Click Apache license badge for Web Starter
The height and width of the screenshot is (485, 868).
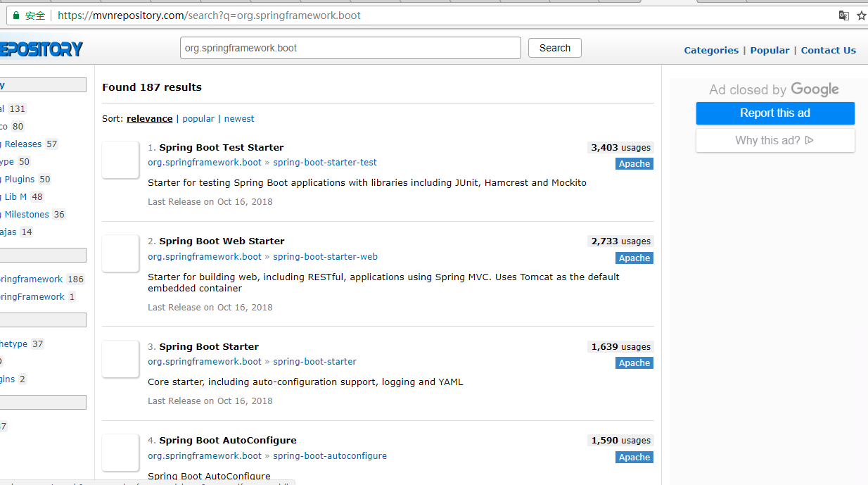coord(634,258)
